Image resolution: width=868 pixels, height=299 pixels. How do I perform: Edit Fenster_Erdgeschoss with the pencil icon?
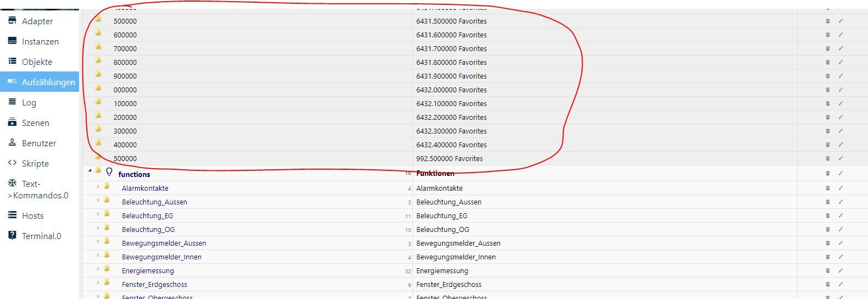pos(840,284)
